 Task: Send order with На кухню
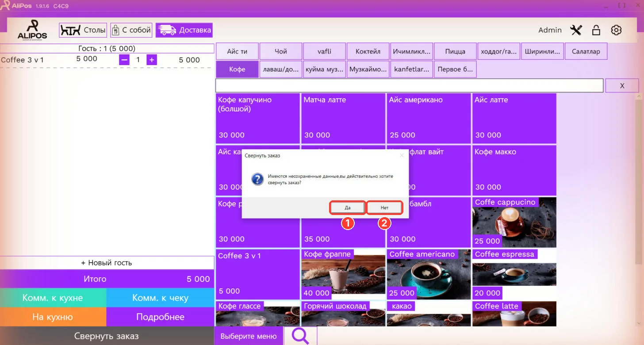(53, 317)
